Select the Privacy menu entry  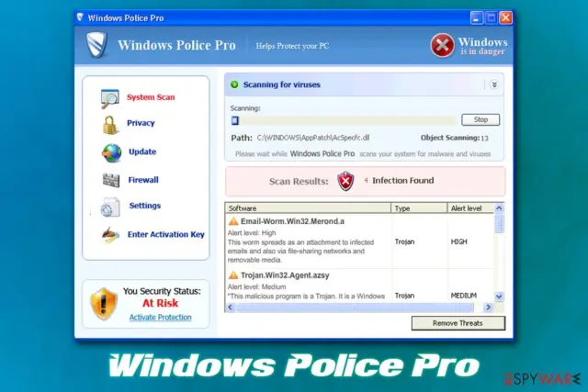[141, 123]
